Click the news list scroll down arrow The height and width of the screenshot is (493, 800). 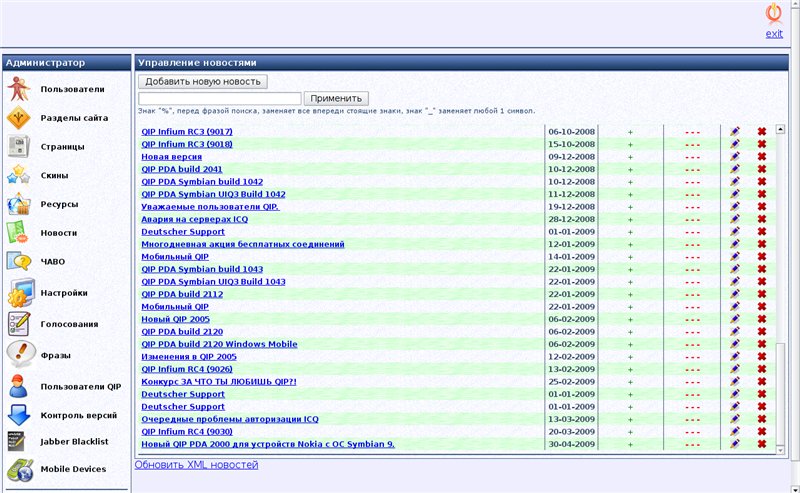coord(780,450)
